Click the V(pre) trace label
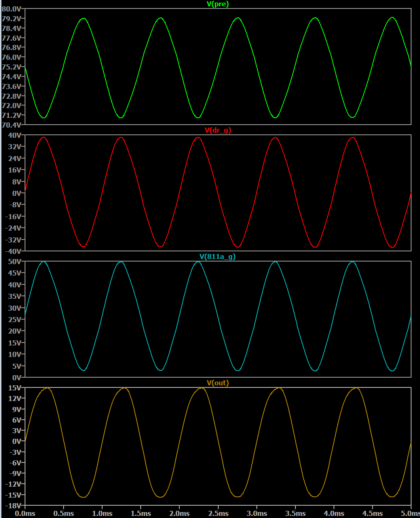 [218, 4]
